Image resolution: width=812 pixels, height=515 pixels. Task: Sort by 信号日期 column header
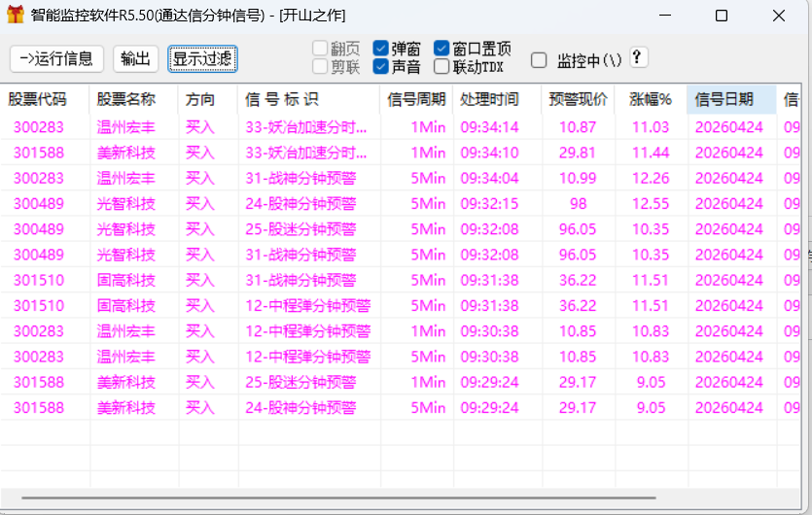(x=731, y=99)
